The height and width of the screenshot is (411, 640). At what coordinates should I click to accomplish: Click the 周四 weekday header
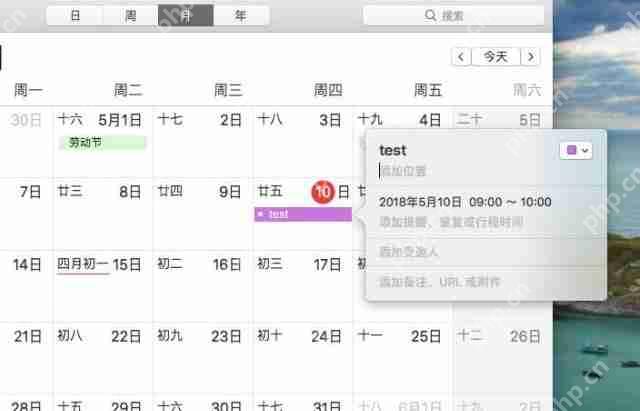pos(328,90)
